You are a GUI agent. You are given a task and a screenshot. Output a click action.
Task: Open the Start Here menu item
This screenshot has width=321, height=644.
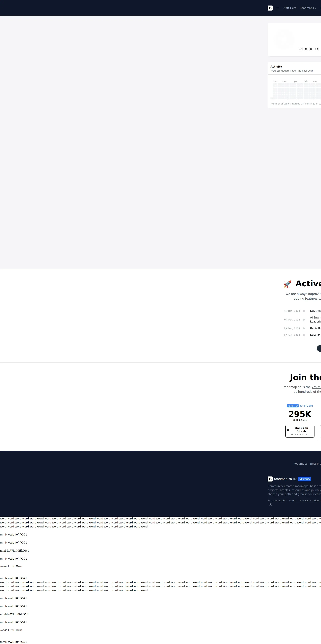coord(289,8)
